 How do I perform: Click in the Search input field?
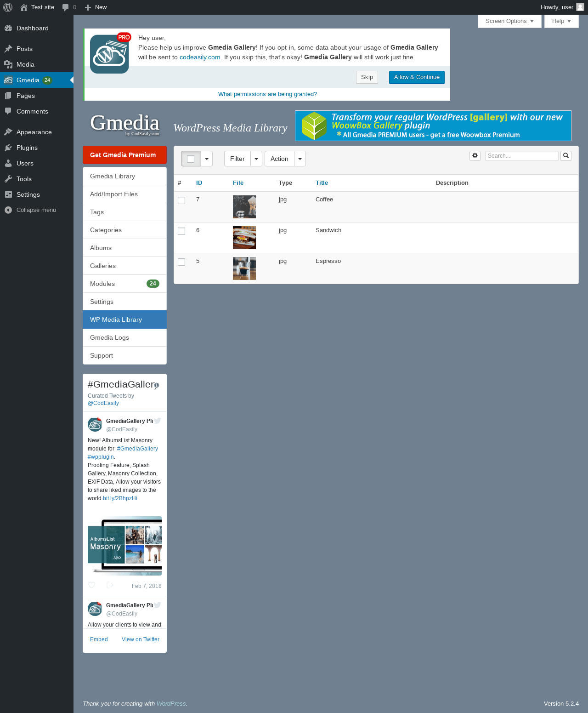521,156
